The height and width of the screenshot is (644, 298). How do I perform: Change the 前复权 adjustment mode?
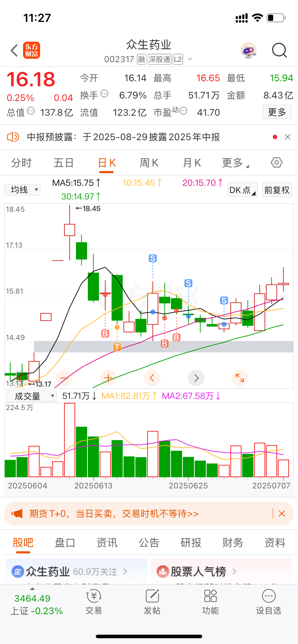pos(277,190)
